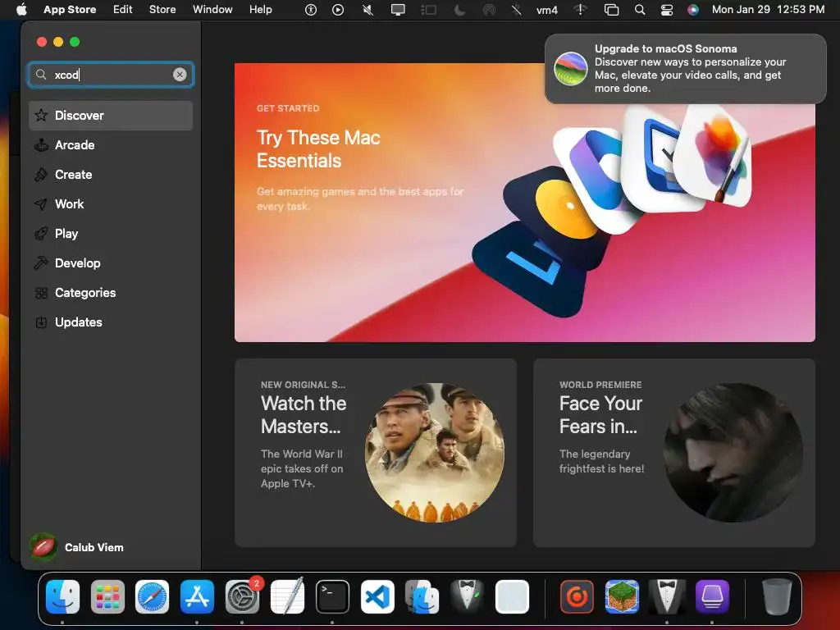Open the Face Your Fears story card

click(x=674, y=453)
